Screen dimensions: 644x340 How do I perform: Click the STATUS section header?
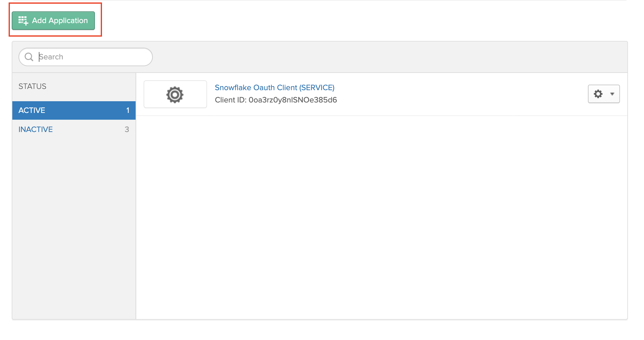pos(32,86)
